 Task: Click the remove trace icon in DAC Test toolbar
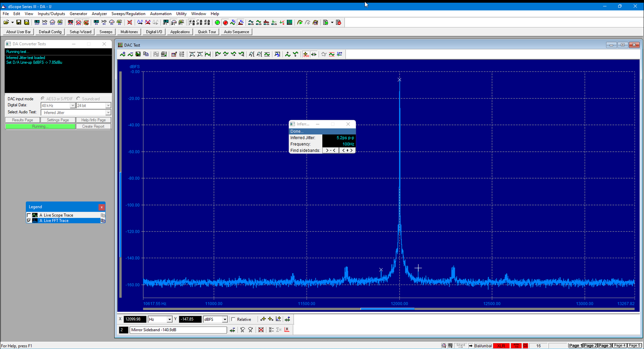[130, 54]
